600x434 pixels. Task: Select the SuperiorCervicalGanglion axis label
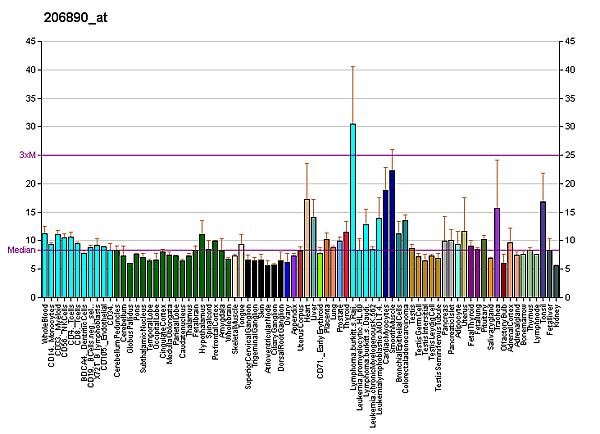pyautogui.click(x=250, y=345)
